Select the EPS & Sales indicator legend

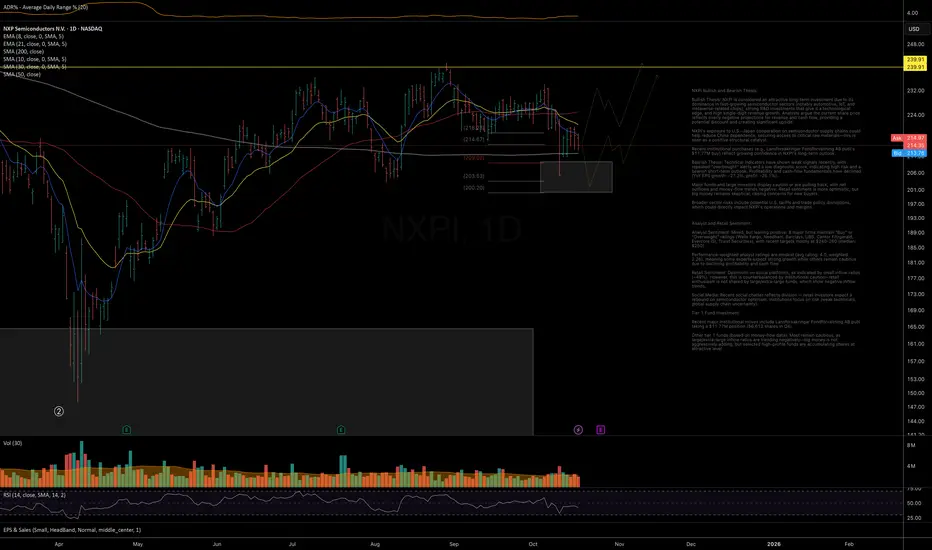(x=72, y=530)
